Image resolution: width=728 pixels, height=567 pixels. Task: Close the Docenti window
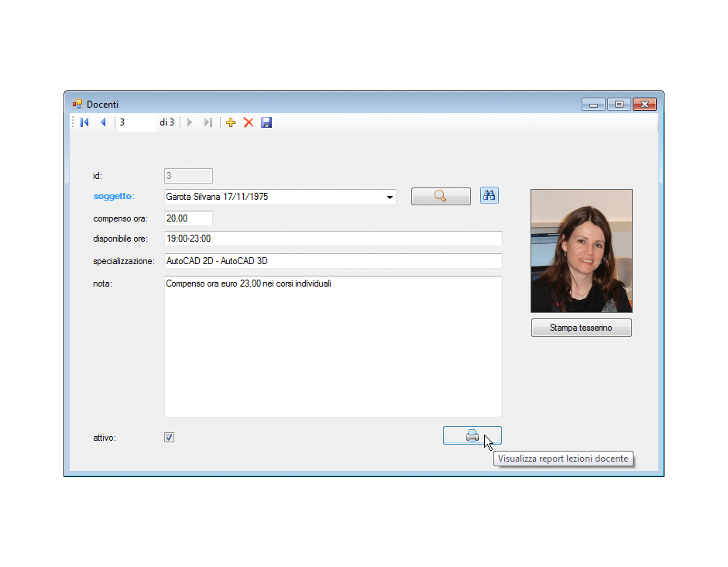point(644,105)
